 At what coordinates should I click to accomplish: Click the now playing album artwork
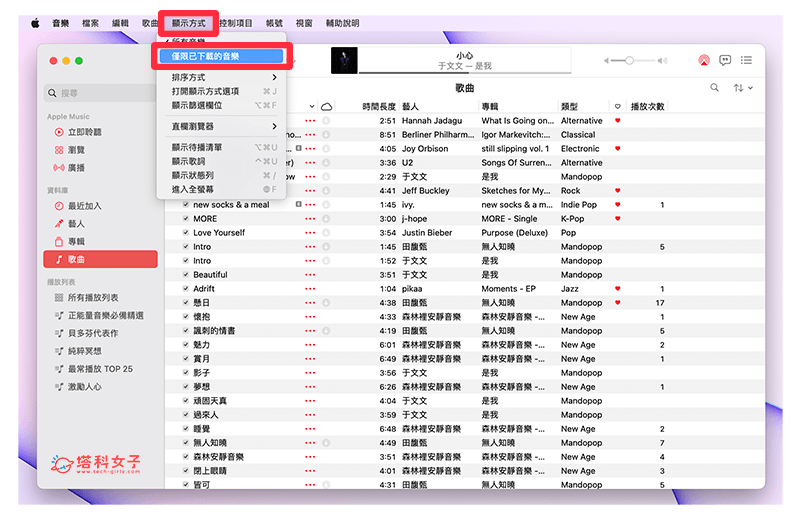tap(344, 60)
